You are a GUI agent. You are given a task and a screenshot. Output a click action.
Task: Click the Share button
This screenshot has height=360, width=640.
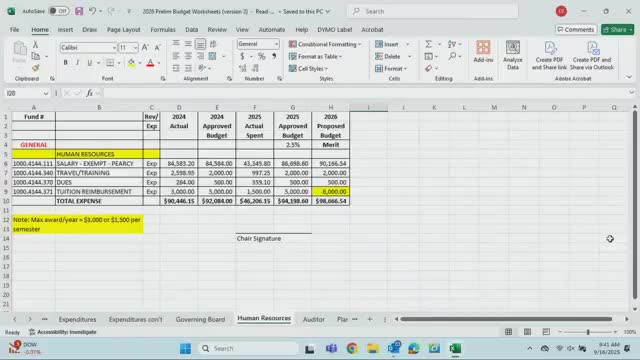tap(618, 29)
